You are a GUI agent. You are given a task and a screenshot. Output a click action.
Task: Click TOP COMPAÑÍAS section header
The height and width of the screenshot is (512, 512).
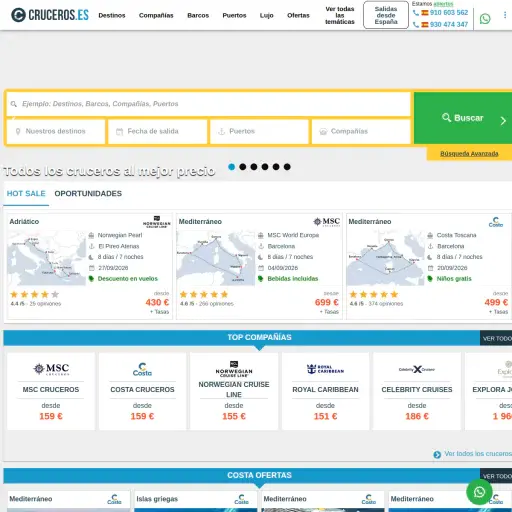259,337
